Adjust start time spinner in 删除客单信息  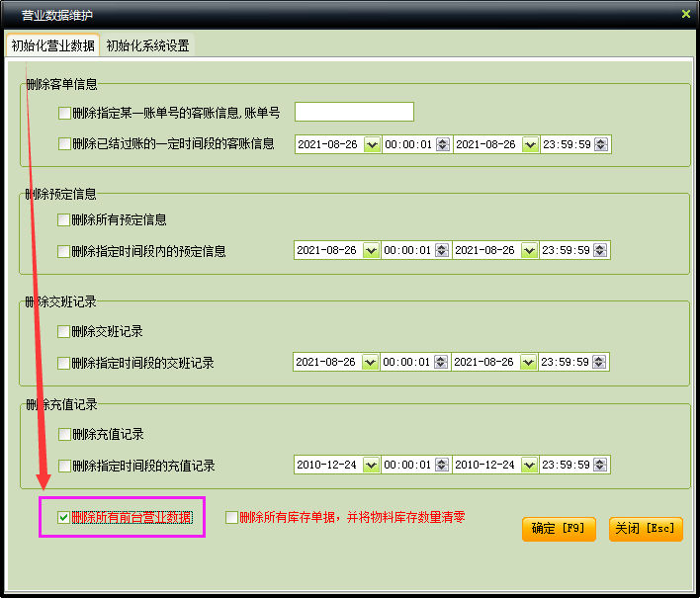pyautogui.click(x=442, y=144)
